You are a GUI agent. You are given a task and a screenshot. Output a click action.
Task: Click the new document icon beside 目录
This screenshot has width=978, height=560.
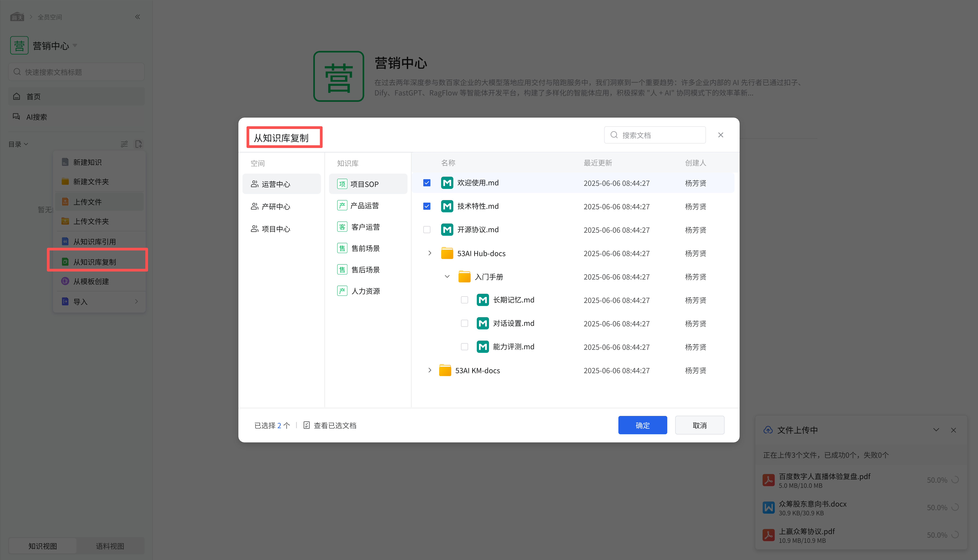(x=139, y=144)
